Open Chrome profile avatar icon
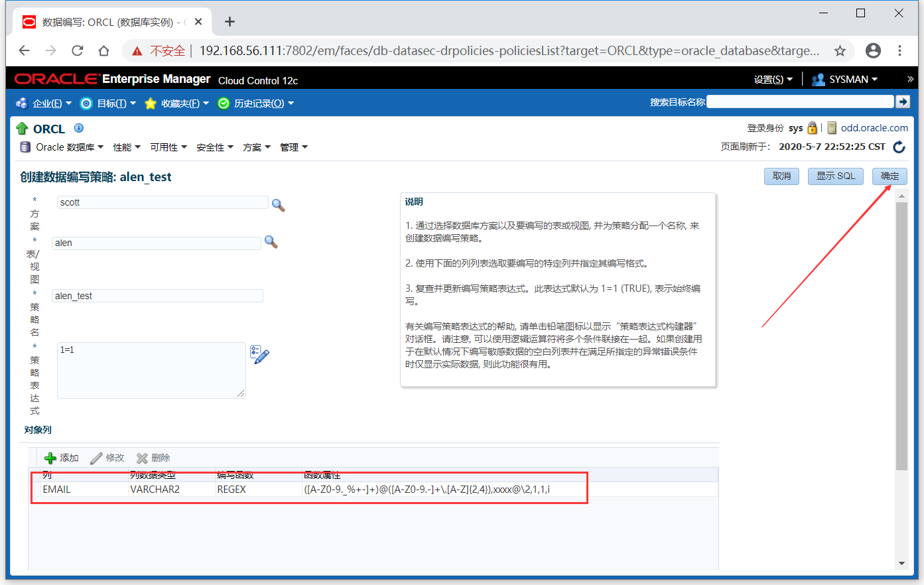924x585 pixels. click(874, 50)
